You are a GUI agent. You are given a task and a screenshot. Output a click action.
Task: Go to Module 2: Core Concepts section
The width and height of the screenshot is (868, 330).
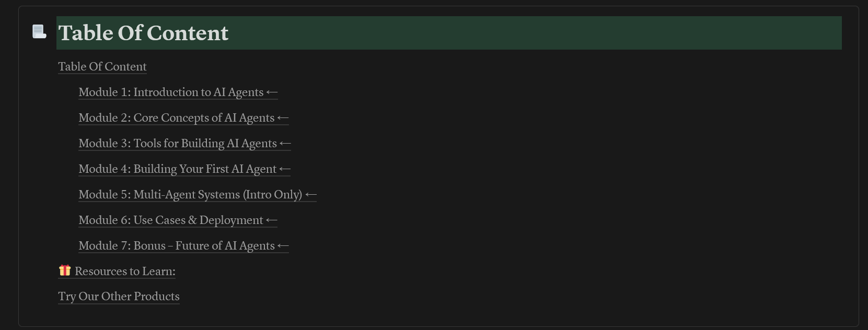177,117
